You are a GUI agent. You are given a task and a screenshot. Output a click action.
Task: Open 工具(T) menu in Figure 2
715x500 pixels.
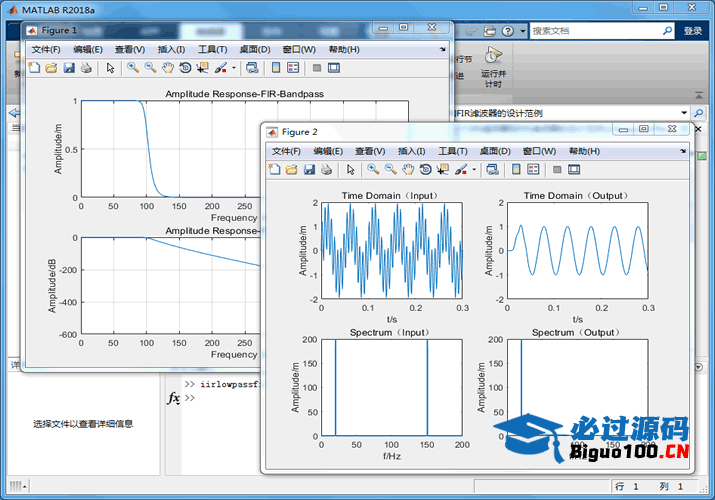[x=453, y=151]
